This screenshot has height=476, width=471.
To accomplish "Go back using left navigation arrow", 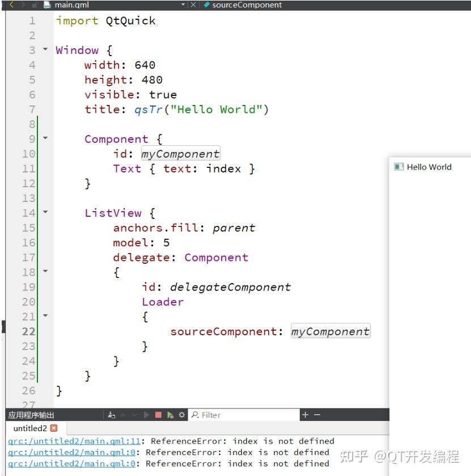I will [x=11, y=5].
